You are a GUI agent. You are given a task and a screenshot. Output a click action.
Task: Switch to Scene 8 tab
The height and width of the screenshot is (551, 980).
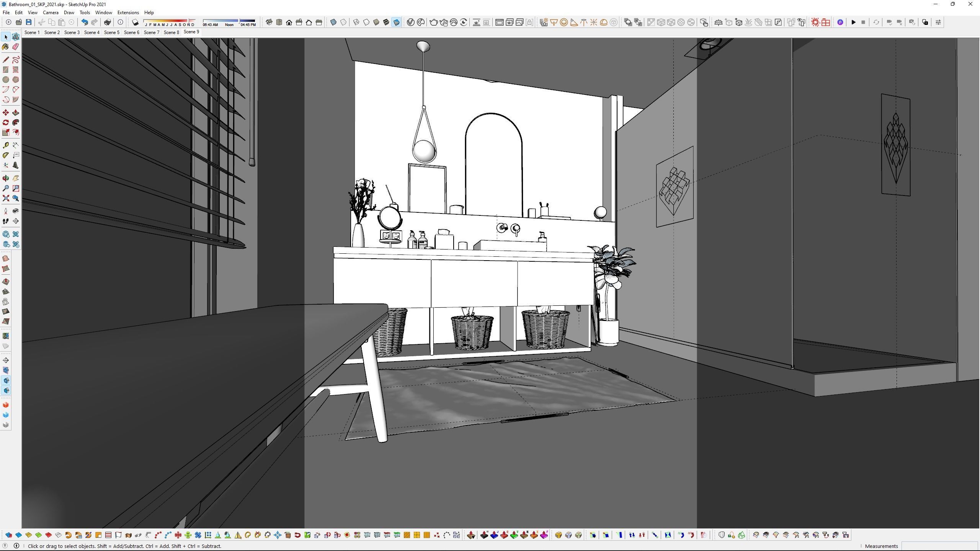171,33
